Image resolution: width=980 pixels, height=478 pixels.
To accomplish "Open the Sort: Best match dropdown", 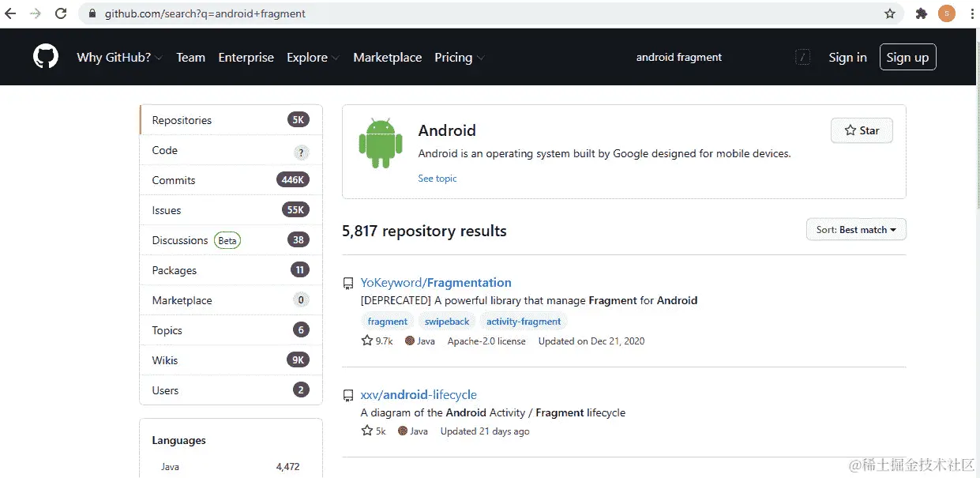I will click(856, 229).
